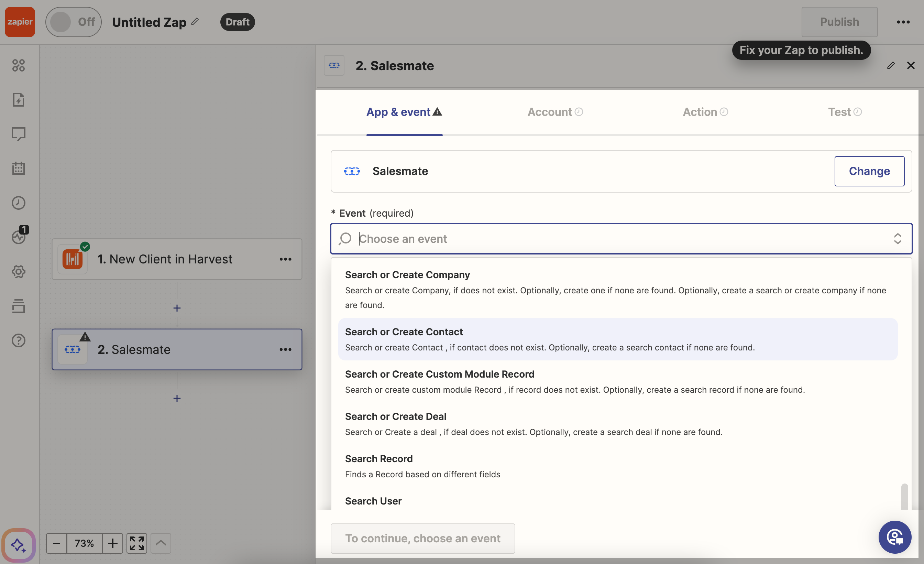Screen dimensions: 924x564
Task: Add a step between Harvest and Salesmate
Action: (177, 308)
